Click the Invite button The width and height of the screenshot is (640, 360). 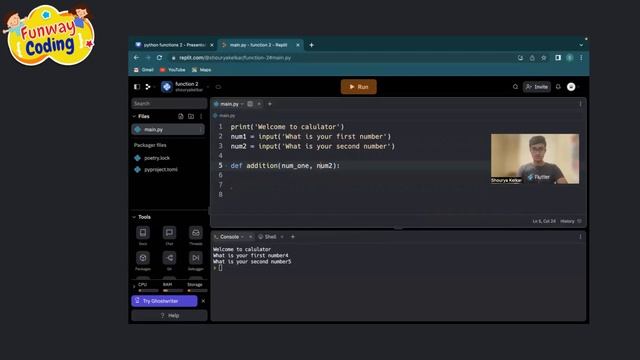(x=537, y=87)
